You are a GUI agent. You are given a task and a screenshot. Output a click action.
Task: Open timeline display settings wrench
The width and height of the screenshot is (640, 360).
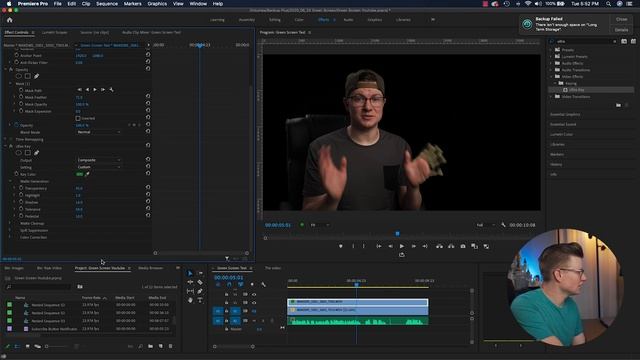(x=263, y=284)
